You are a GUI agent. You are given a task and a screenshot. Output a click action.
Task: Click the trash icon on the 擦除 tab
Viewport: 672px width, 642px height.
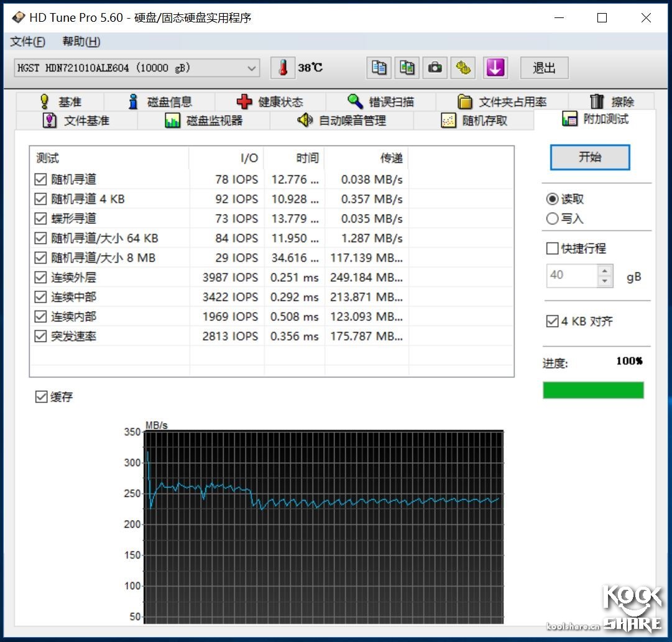pos(596,101)
